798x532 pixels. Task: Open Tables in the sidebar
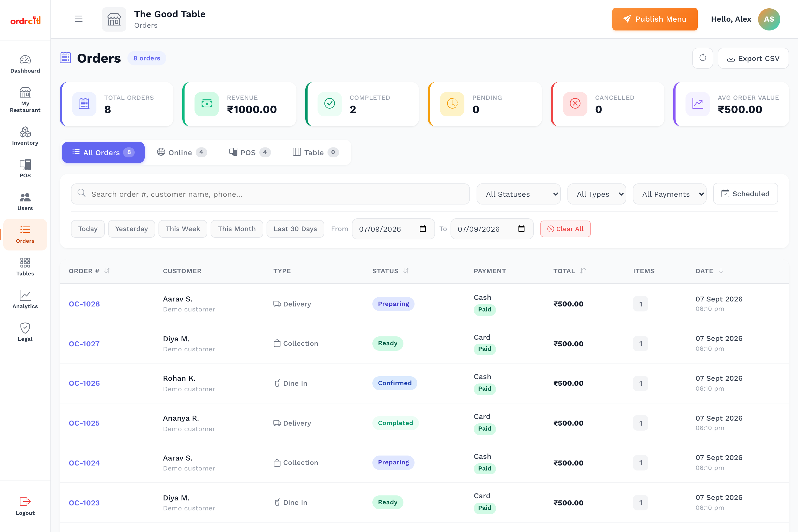25,267
